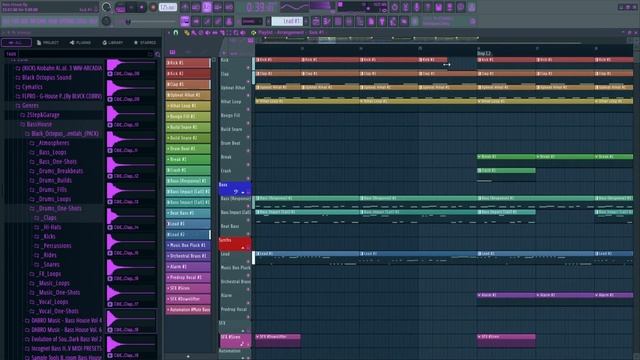640x360 pixels.
Task: Select the Select tool in Playlist toolbar
Action: click(229, 33)
